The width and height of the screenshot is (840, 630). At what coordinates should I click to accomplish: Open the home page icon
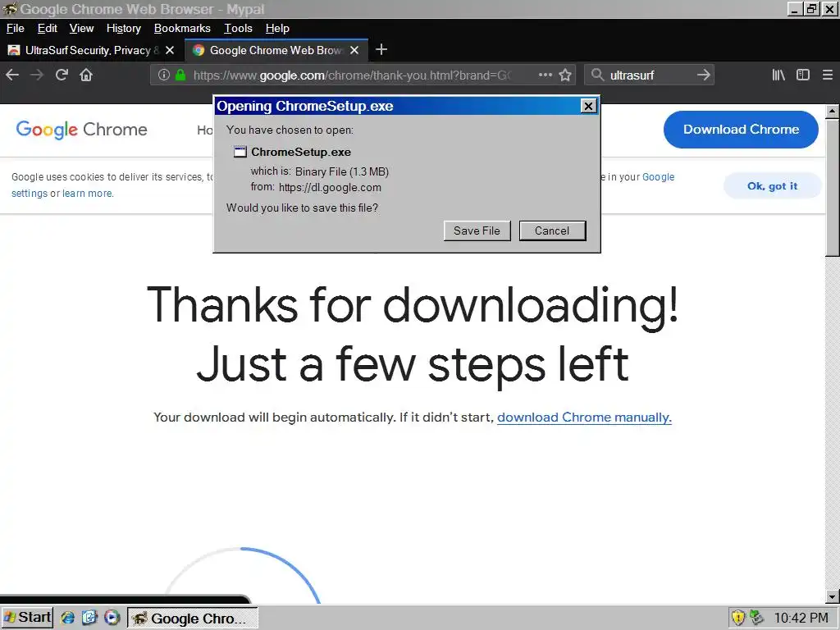click(x=86, y=75)
